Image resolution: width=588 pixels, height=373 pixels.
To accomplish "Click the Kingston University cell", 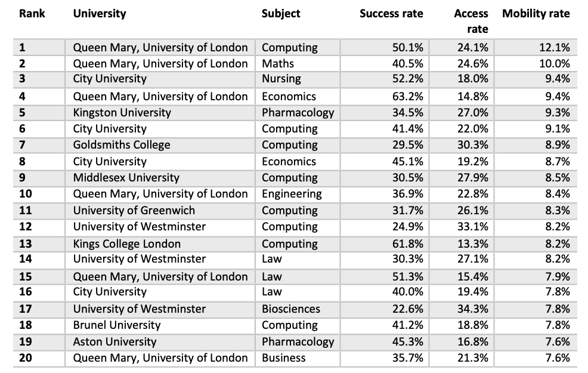I will pos(122,112).
